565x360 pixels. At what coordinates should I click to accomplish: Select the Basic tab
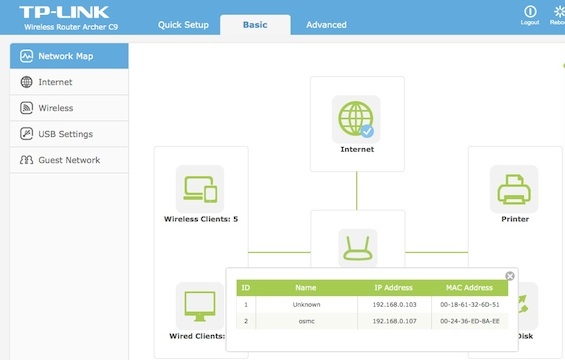pos(255,25)
